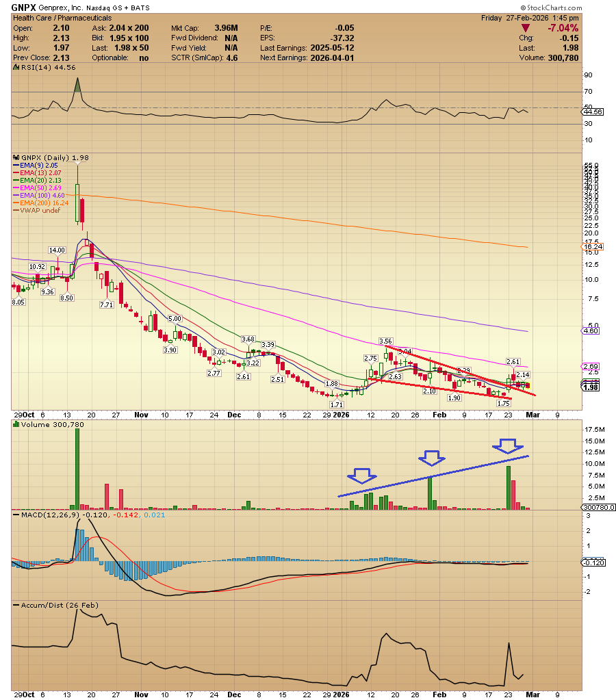Click the -7.04% percent change value
This screenshot has width=616, height=700.
point(563,28)
